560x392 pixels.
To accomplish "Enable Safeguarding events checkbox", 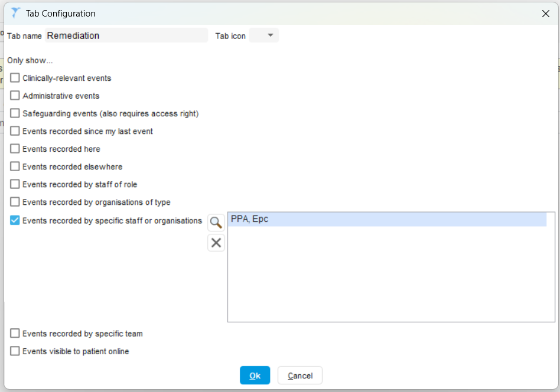I will coord(15,113).
